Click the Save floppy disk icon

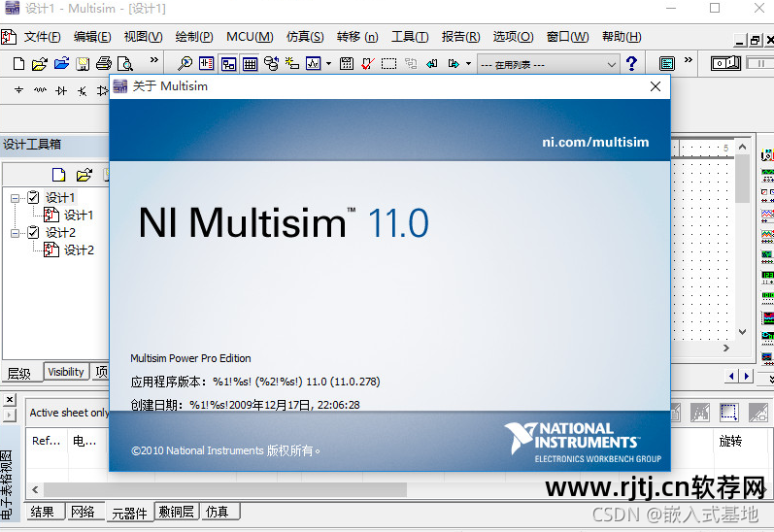click(x=83, y=64)
